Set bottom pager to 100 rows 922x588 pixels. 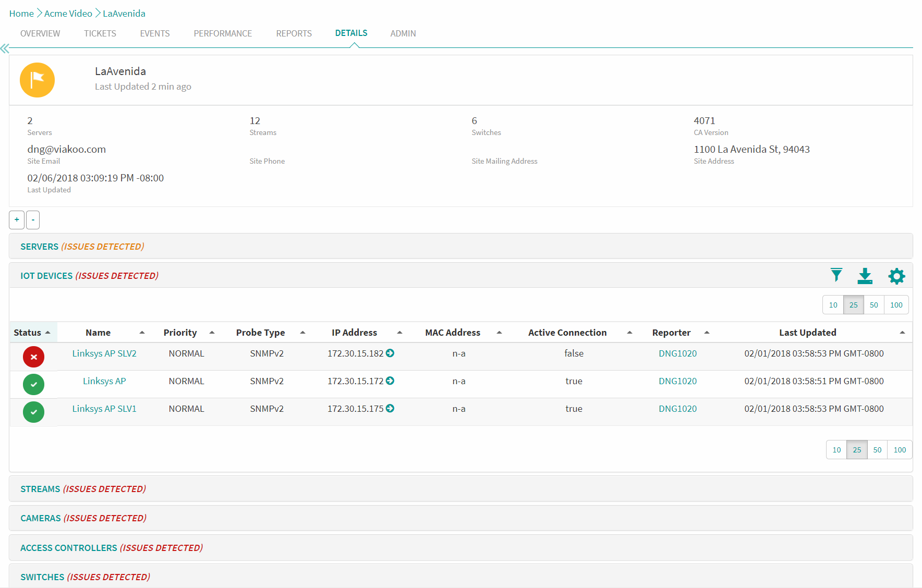pyautogui.click(x=900, y=450)
